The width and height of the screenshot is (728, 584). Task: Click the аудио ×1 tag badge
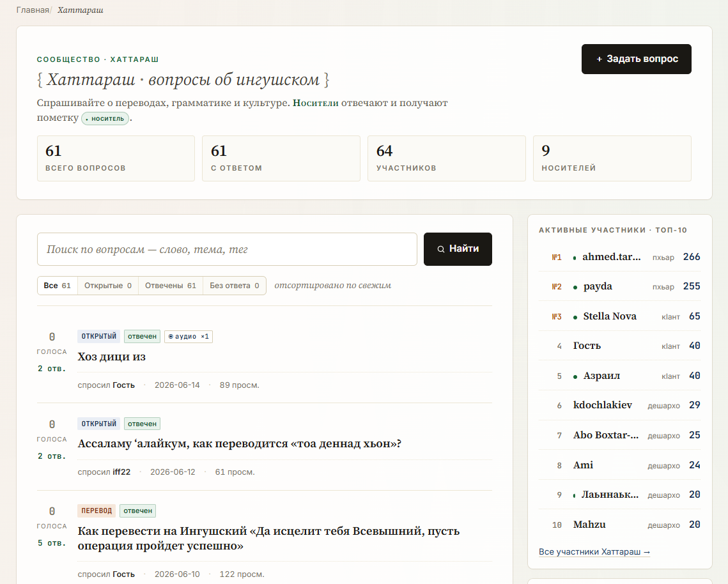189,336
